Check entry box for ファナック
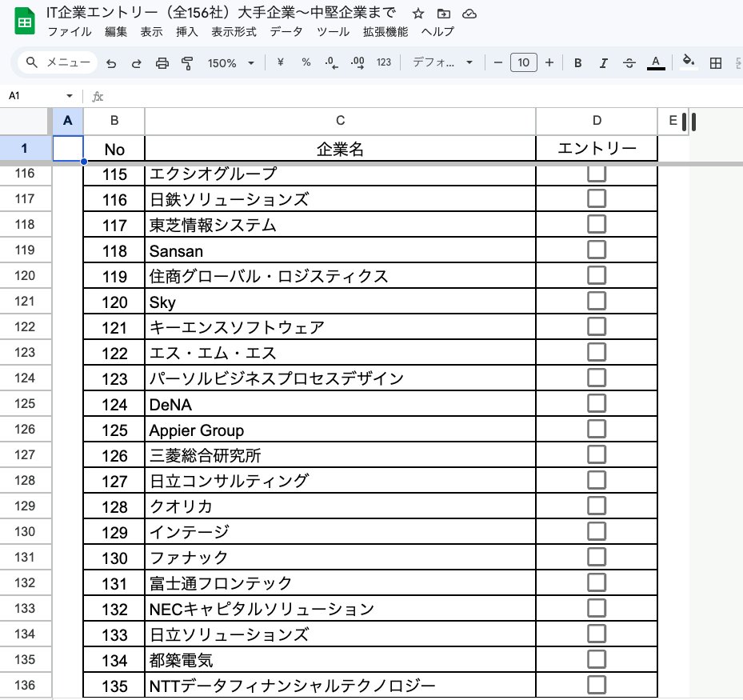 [x=597, y=557]
